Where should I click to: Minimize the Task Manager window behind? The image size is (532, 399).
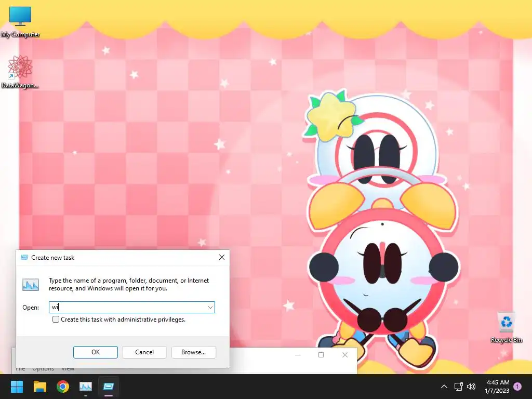pyautogui.click(x=298, y=355)
